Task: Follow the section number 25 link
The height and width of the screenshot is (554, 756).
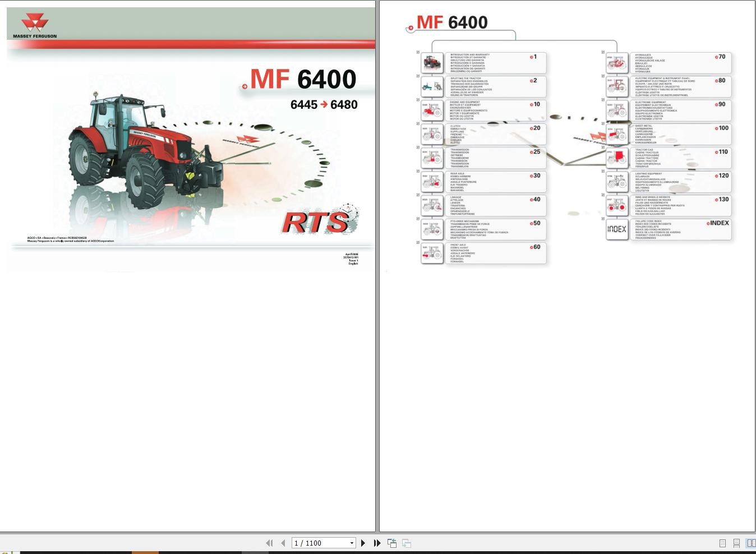Action: [535, 151]
